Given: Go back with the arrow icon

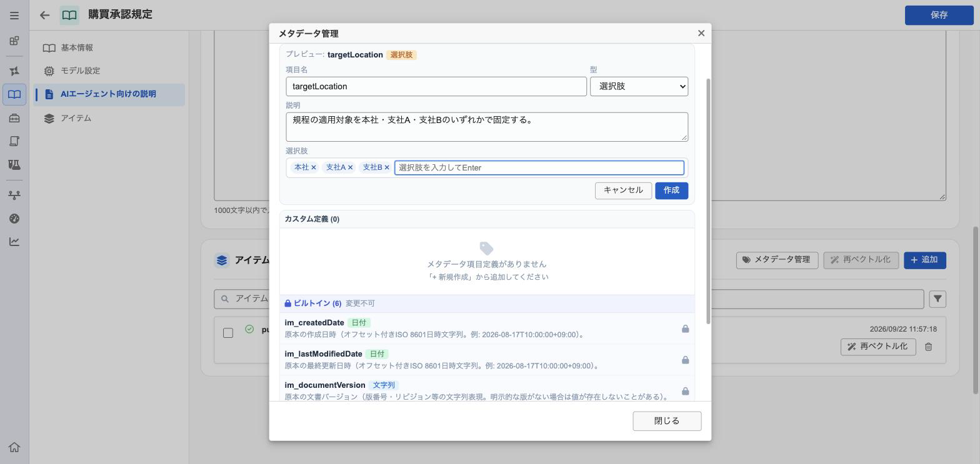Looking at the screenshot, I should click(44, 15).
